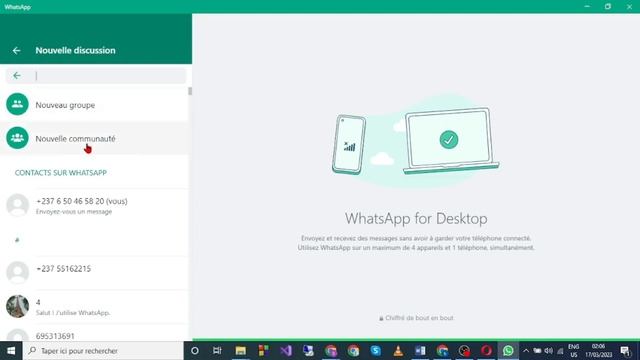Open Task View in taskbar

(x=217, y=351)
